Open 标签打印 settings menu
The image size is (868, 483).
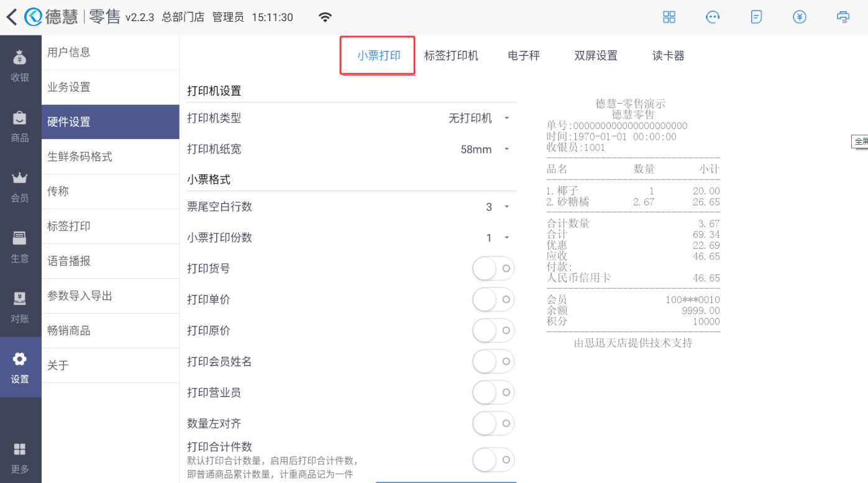click(111, 227)
